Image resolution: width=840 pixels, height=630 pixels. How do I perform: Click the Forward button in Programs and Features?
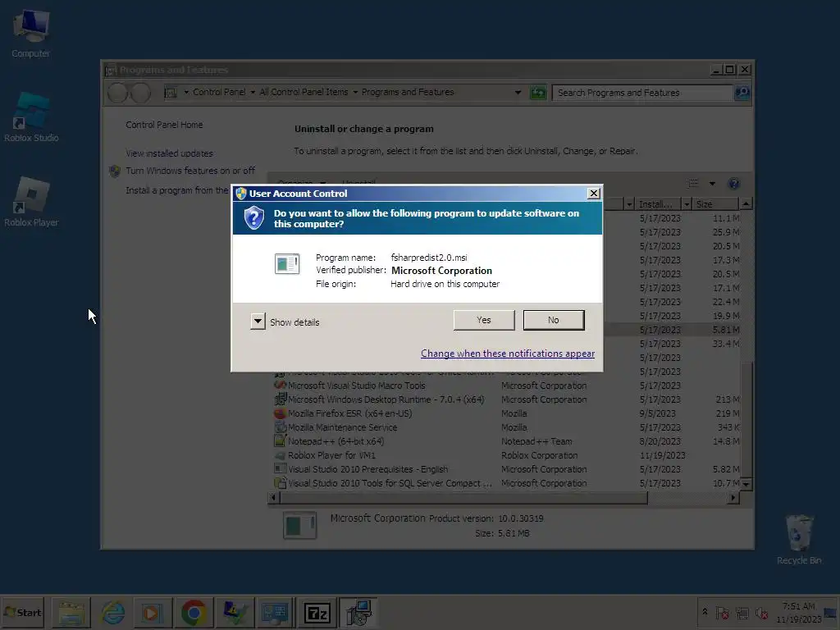[x=140, y=93]
